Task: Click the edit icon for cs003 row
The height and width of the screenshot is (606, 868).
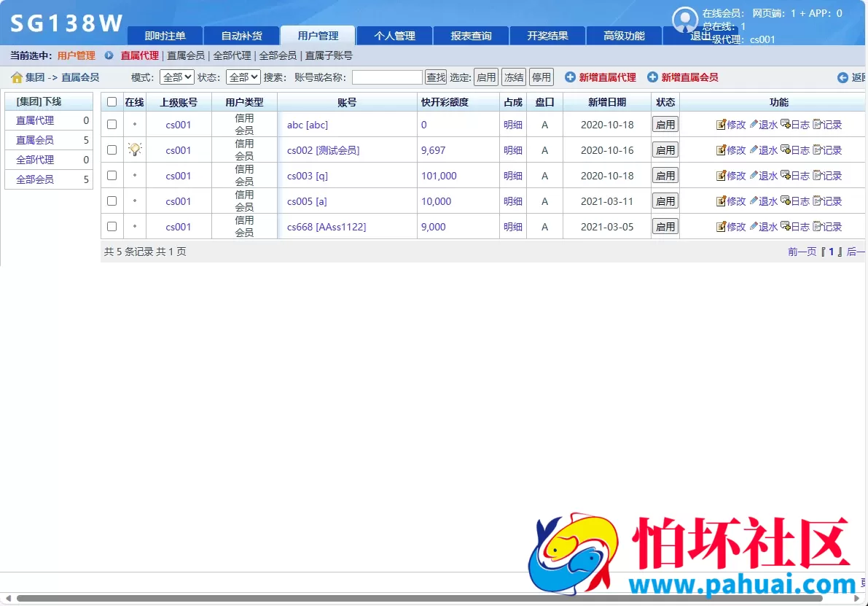Action: pyautogui.click(x=721, y=176)
